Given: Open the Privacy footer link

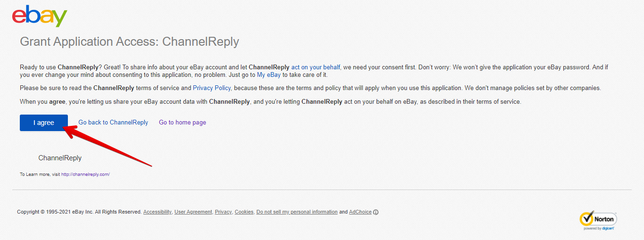Looking at the screenshot, I should (x=223, y=212).
